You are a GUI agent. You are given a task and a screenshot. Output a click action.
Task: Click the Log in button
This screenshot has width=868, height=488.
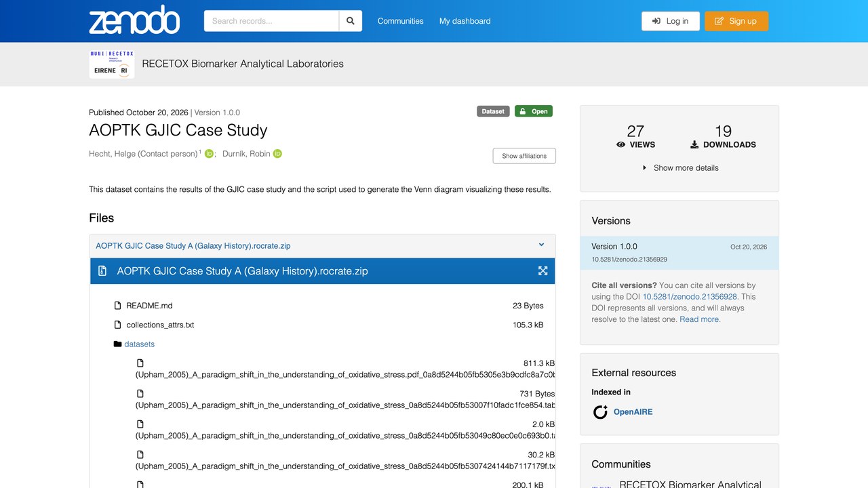pyautogui.click(x=670, y=21)
